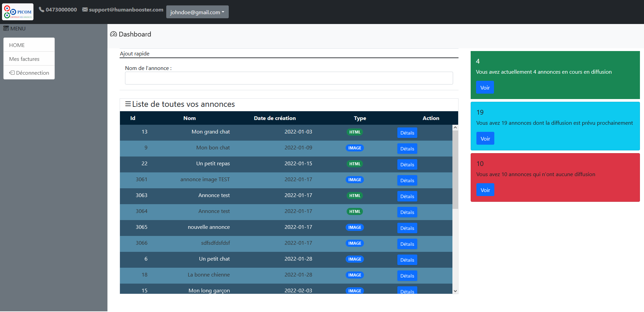
Task: Click the MENU hamburger icon
Action: [6, 28]
